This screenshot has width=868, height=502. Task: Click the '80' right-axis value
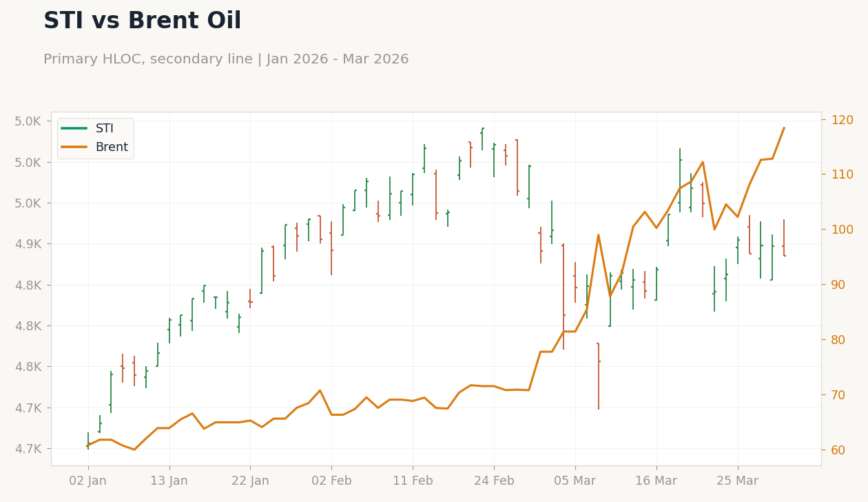tap(838, 339)
